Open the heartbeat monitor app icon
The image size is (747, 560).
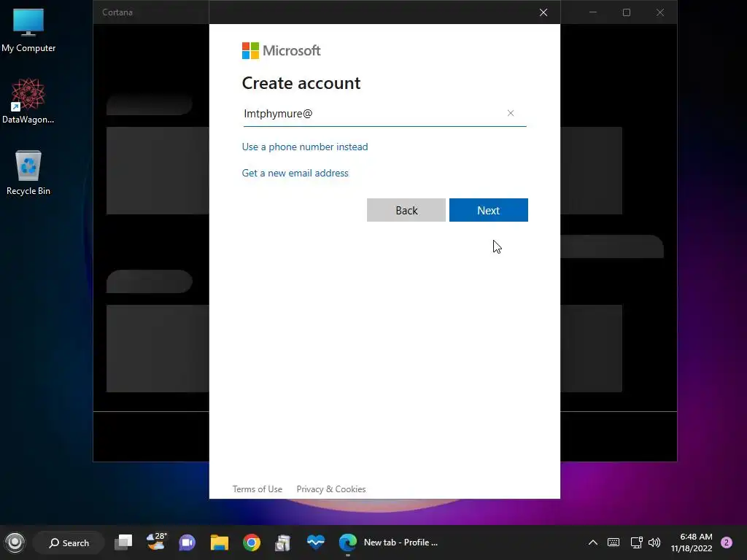click(315, 542)
